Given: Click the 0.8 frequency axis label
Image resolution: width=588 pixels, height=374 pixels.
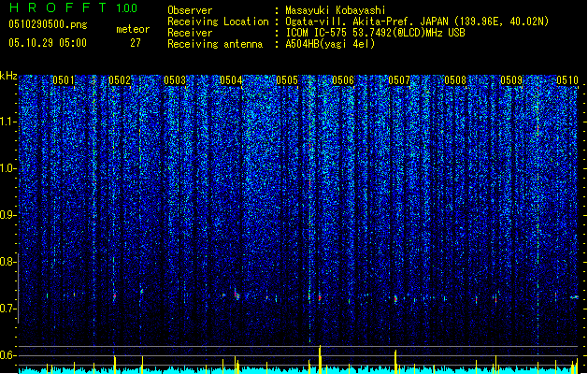Looking at the screenshot, I should (x=7, y=262).
